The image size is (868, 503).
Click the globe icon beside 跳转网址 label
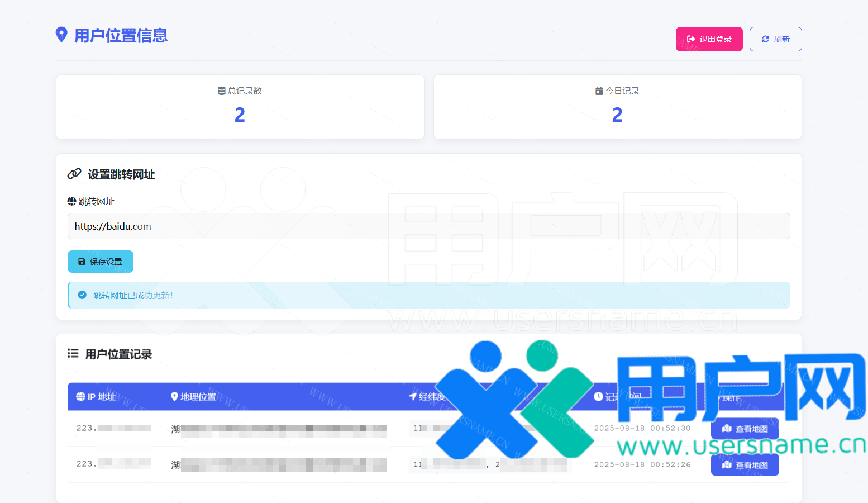71,201
